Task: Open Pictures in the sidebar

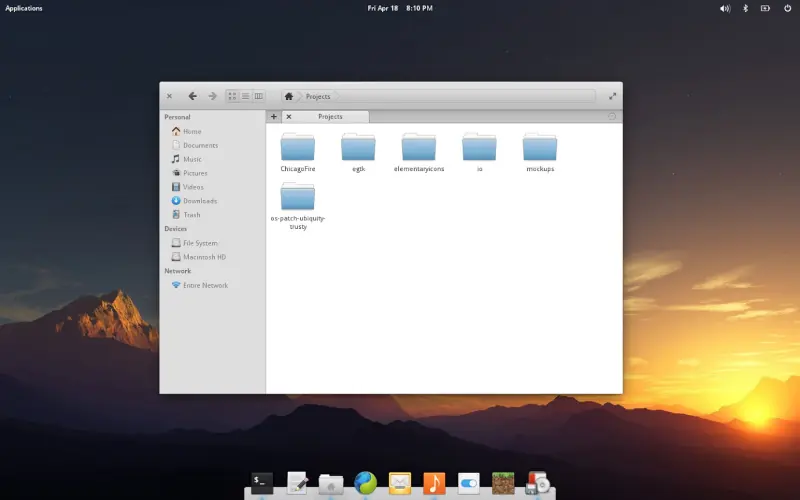Action: (190, 173)
